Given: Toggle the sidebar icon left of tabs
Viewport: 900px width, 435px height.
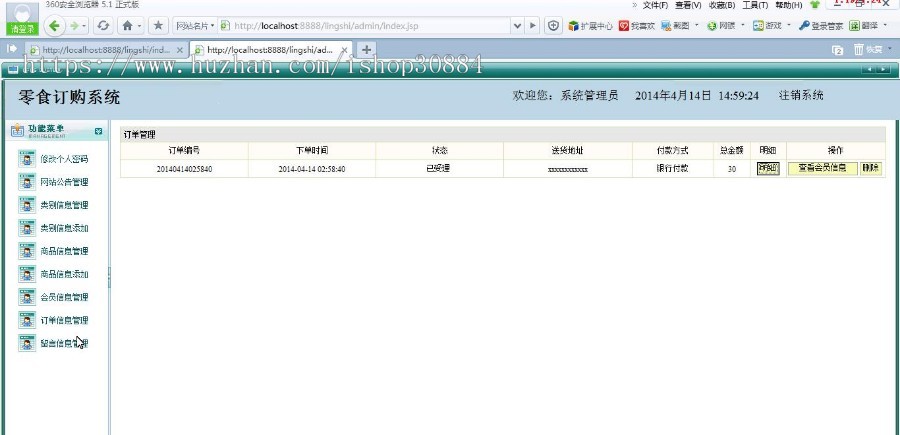Looking at the screenshot, I should point(11,49).
